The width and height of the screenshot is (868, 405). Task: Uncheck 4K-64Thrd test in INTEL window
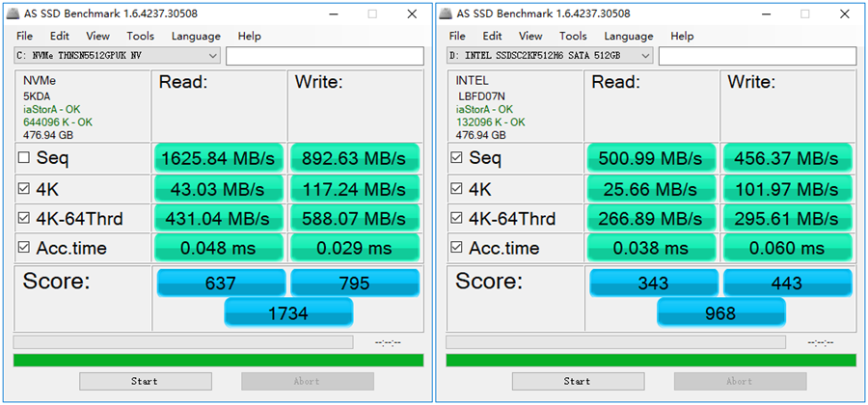tap(456, 219)
